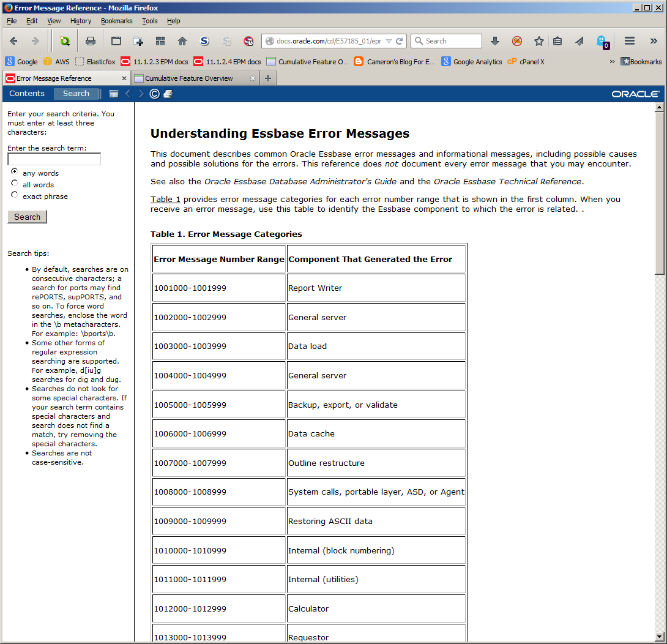Click the blue ghost extension icon

point(603,42)
